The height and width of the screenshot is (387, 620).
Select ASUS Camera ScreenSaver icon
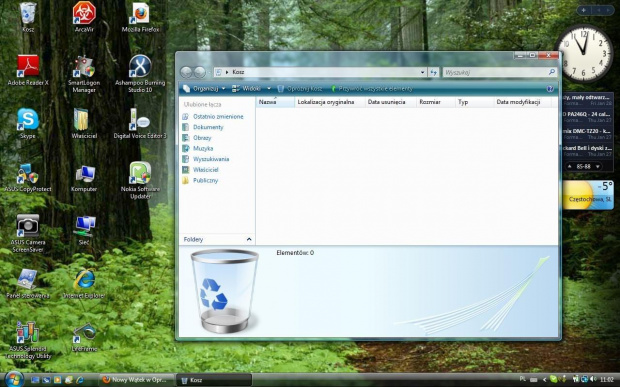[x=28, y=233]
